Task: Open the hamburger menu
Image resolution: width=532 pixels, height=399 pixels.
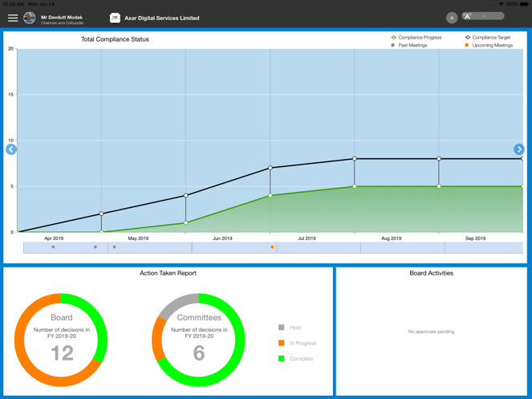Action: (x=13, y=18)
